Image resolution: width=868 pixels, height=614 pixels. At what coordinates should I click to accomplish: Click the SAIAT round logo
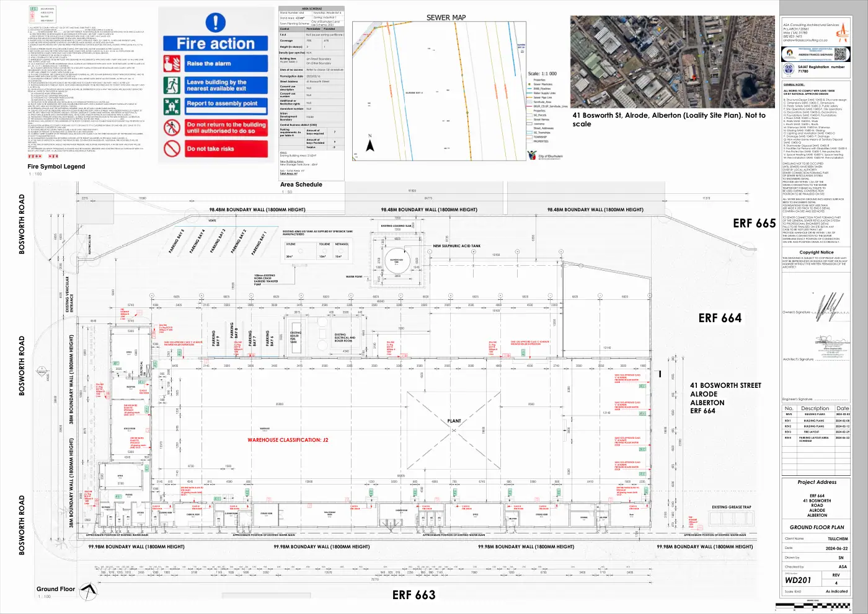[x=789, y=69]
